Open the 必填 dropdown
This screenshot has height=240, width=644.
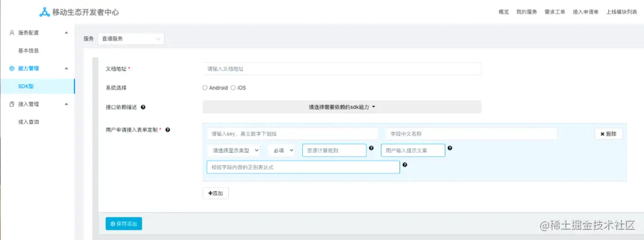(x=281, y=150)
